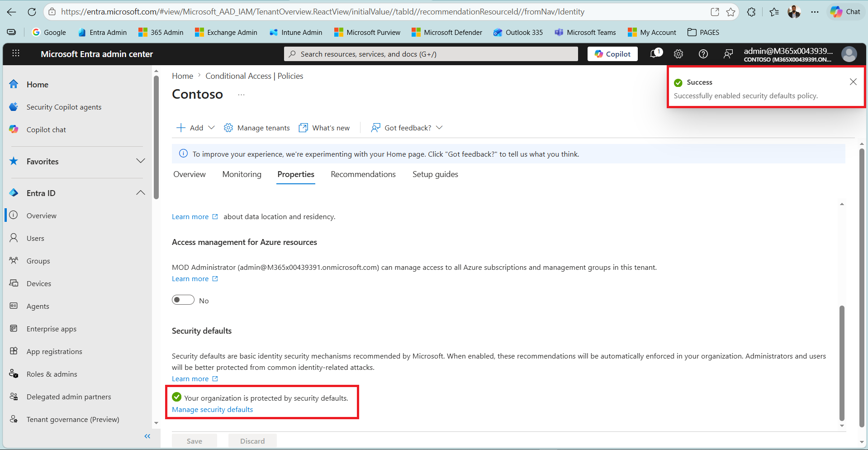Follow Learn more about data location
The width and height of the screenshot is (868, 450).
(195, 216)
